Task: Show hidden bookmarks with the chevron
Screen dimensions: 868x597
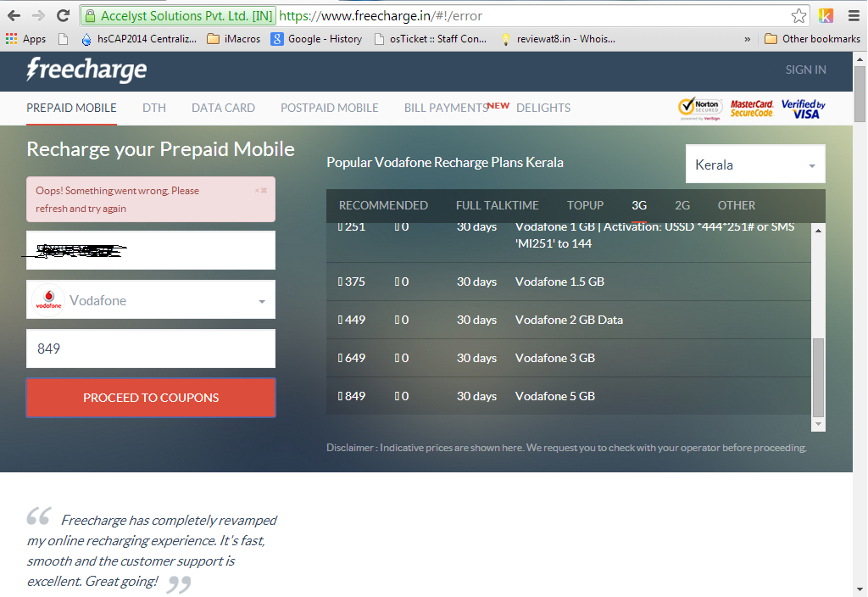Action: 748,39
